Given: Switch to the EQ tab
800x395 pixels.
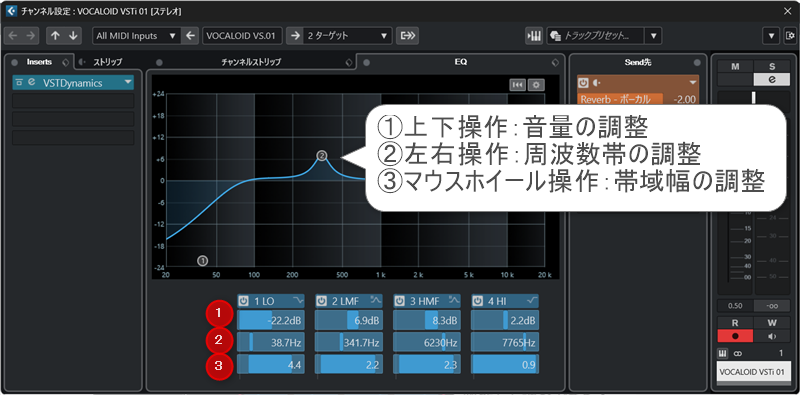Looking at the screenshot, I should (x=461, y=62).
